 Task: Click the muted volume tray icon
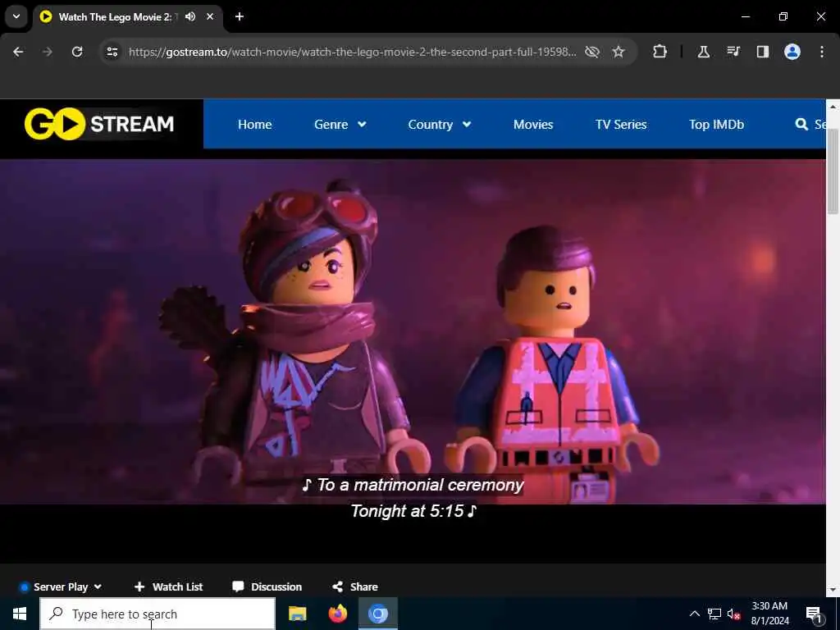733,614
